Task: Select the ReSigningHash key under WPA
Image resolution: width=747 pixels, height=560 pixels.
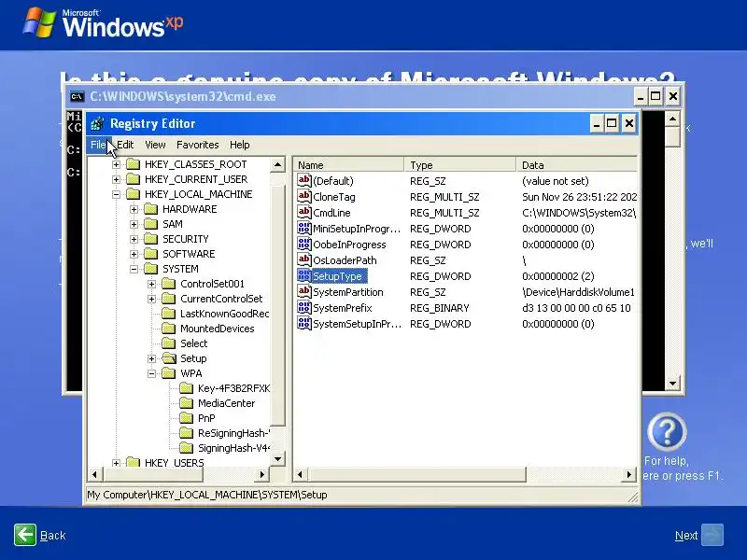Action: tap(233, 433)
